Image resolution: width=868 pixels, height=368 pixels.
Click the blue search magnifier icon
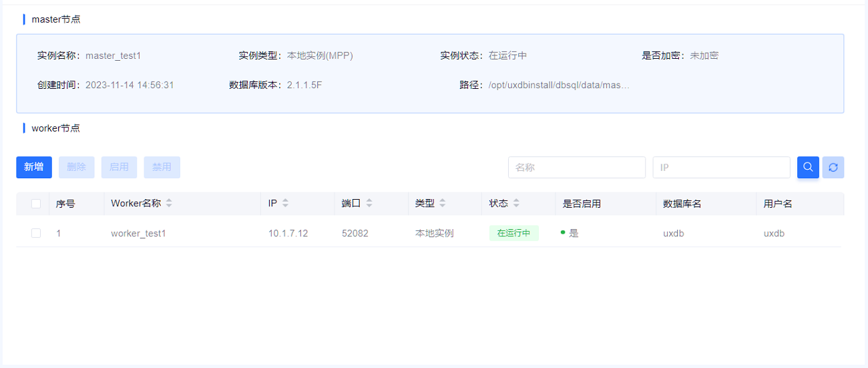pyautogui.click(x=808, y=167)
